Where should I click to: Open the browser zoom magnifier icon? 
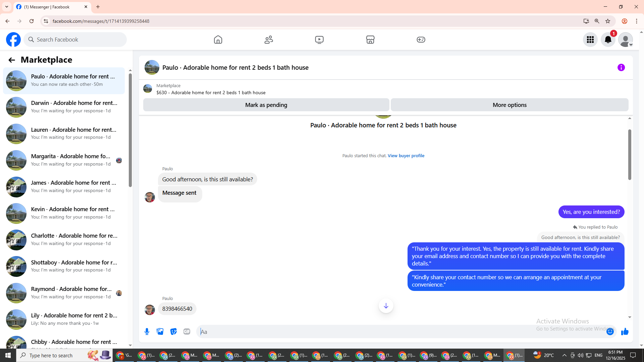point(597,21)
